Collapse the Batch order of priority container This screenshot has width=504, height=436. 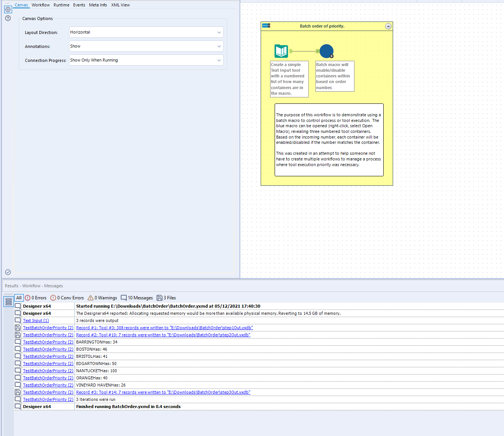[x=388, y=26]
